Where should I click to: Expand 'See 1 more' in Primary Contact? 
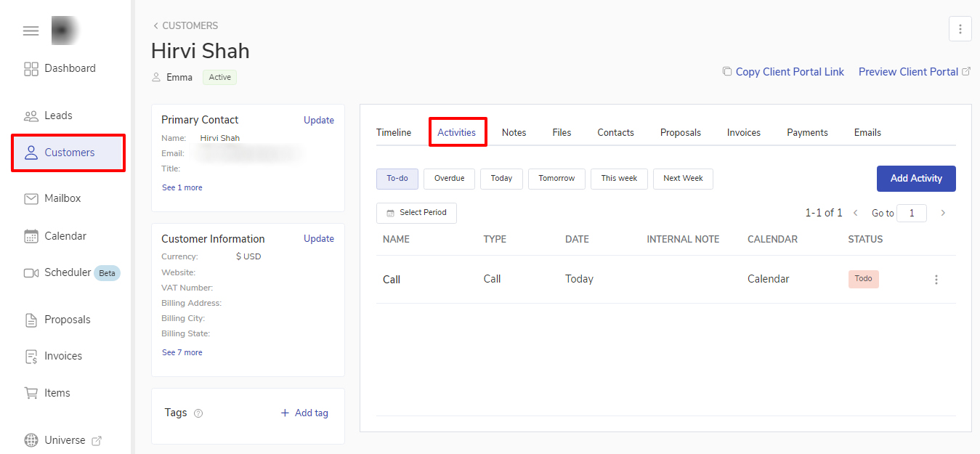(x=182, y=187)
